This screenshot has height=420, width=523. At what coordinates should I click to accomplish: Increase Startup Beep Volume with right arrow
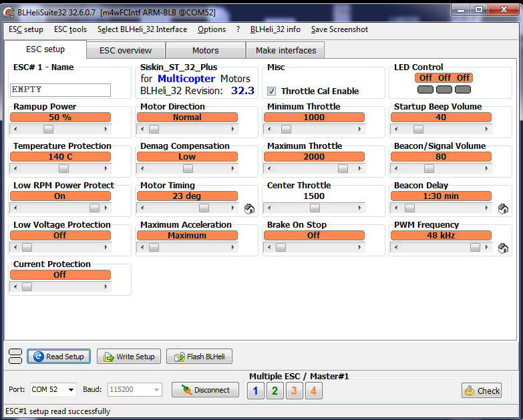coord(487,129)
